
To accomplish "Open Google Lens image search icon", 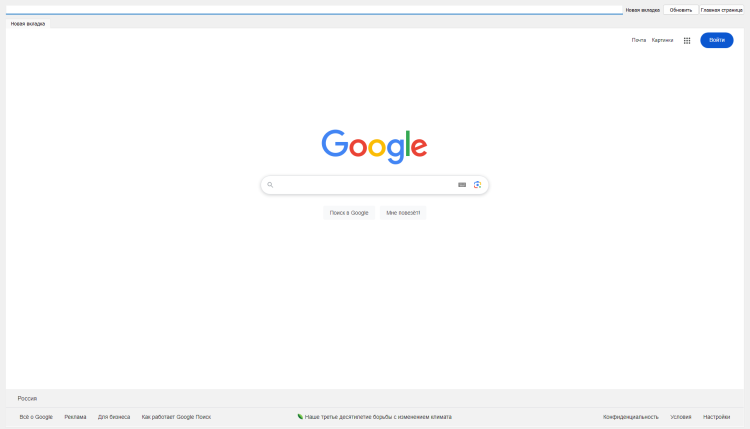I will pos(478,185).
